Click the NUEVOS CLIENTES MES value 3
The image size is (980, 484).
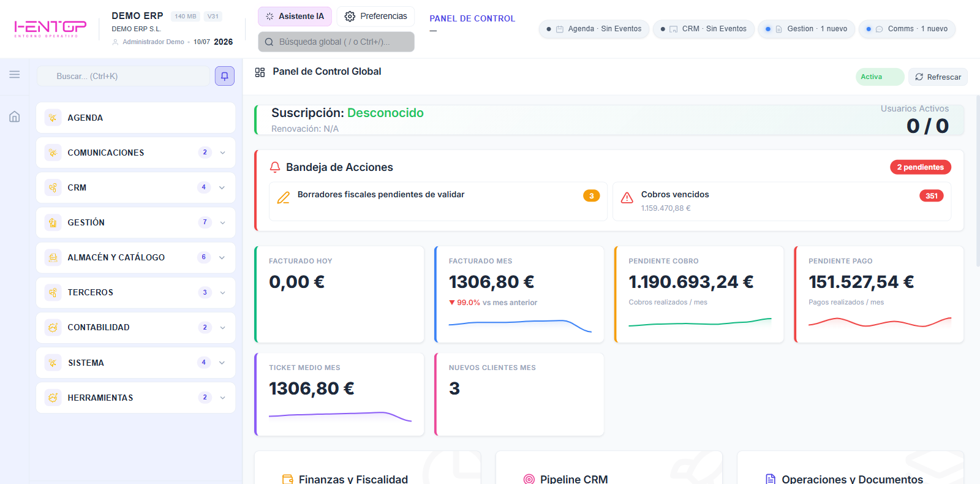tap(454, 388)
